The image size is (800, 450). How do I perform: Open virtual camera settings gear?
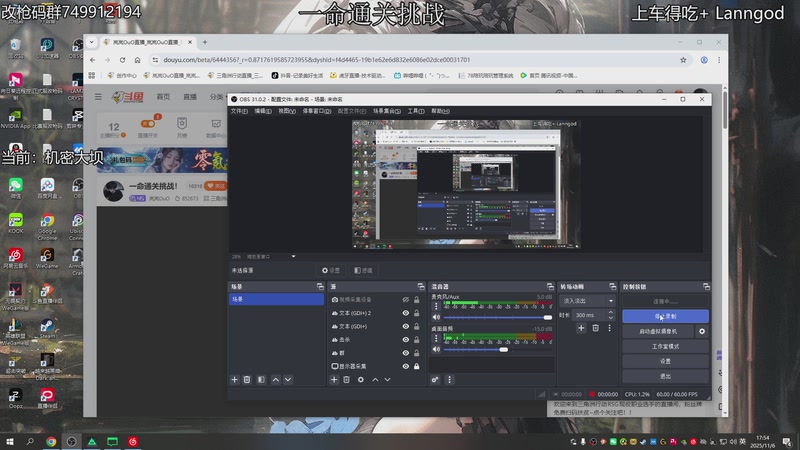[702, 331]
